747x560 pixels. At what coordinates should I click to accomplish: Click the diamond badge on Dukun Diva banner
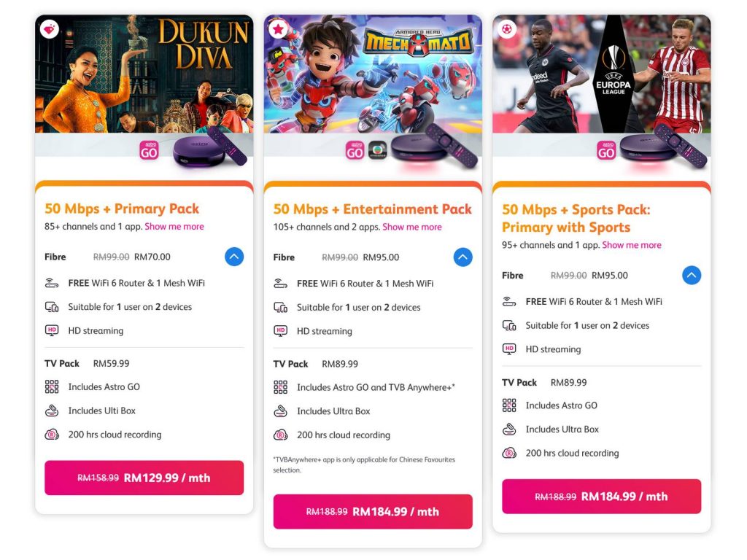click(49, 29)
